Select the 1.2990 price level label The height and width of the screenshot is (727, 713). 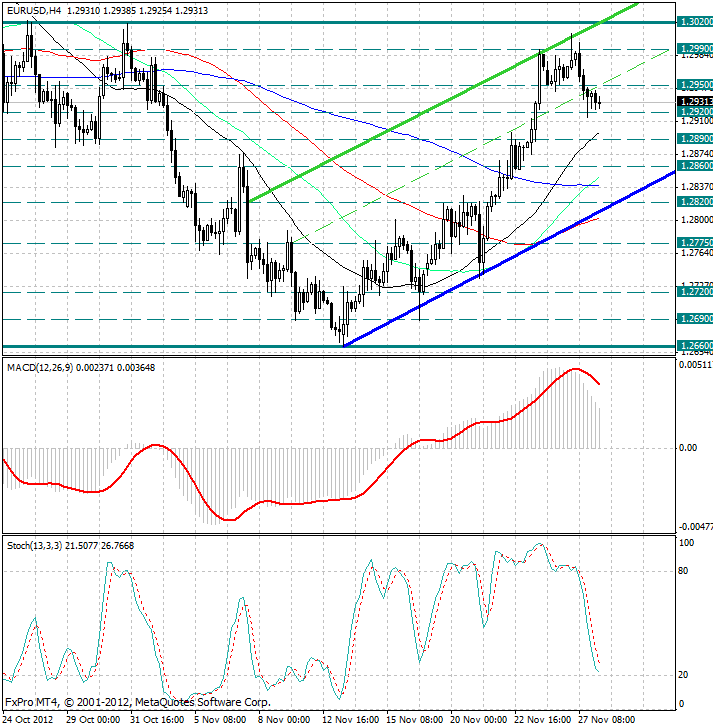(694, 49)
